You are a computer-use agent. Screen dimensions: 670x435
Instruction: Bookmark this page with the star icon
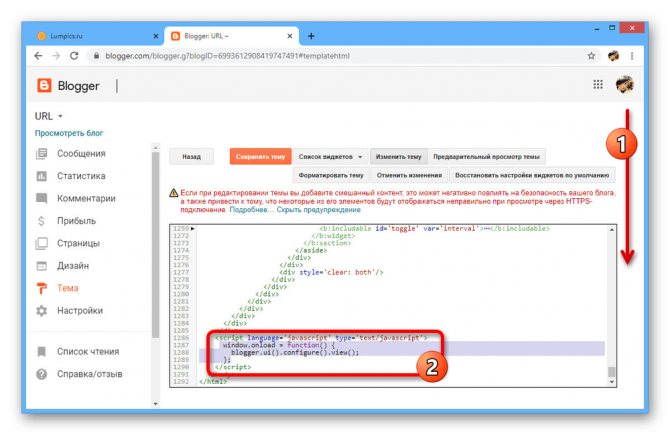click(x=591, y=56)
